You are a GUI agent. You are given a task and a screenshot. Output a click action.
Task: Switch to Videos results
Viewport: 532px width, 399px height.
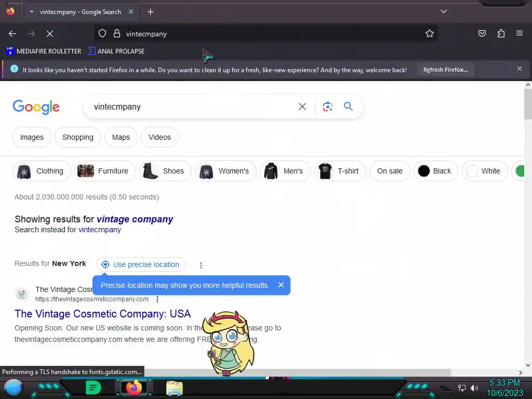click(x=159, y=137)
